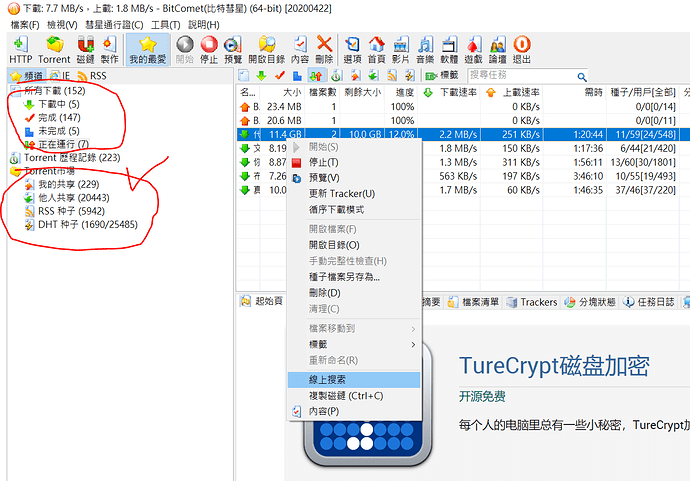Click the 磁鏈 magnet link icon

tap(85, 50)
